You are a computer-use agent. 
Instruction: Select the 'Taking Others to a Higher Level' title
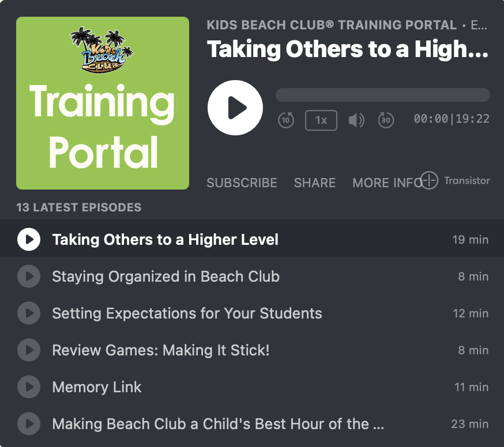point(166,240)
